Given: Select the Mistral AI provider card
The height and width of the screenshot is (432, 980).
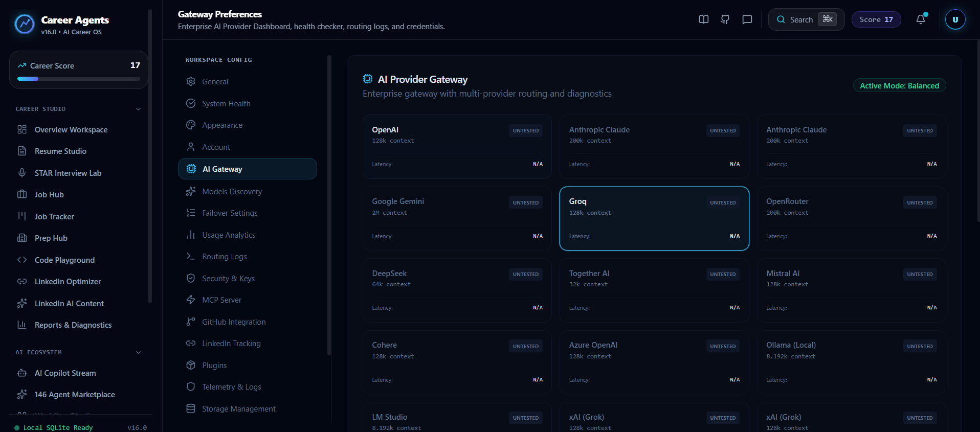Looking at the screenshot, I should click(851, 290).
